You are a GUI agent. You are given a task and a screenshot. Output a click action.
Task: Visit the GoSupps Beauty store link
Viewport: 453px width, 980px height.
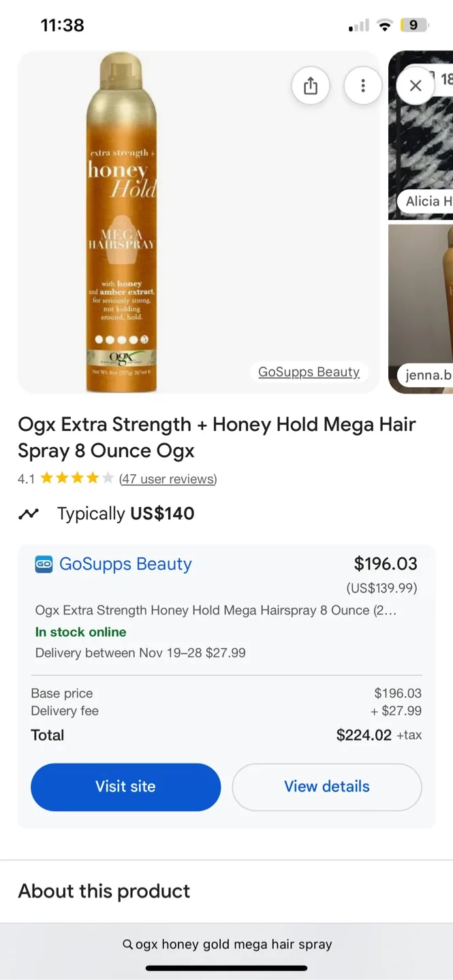125,564
